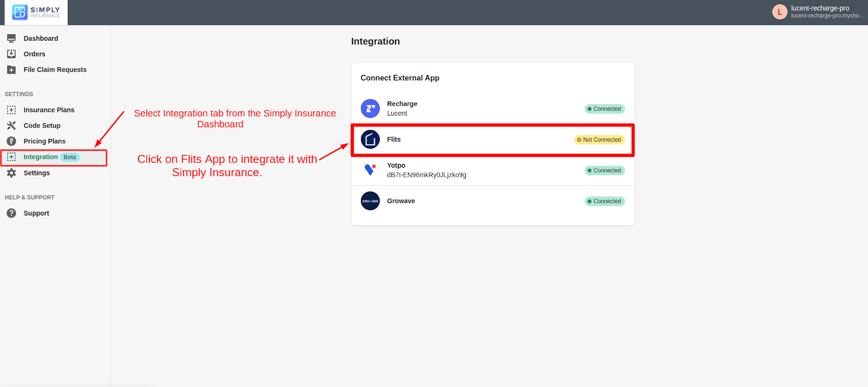Click the Yotpo app name
The height and width of the screenshot is (387, 868).
click(396, 166)
